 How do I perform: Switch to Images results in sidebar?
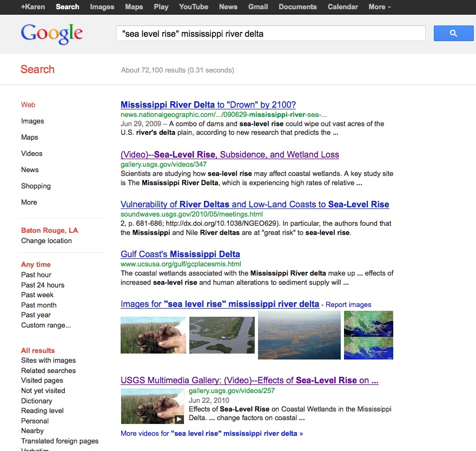click(32, 121)
